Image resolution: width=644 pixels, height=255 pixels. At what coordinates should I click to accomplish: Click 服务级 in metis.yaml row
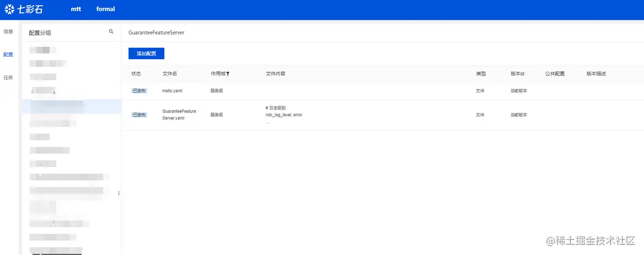217,91
